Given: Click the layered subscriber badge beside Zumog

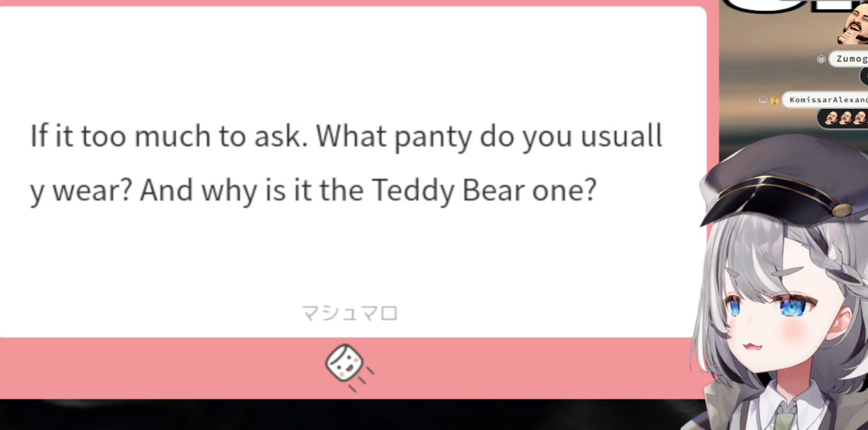Looking at the screenshot, I should coord(822,59).
